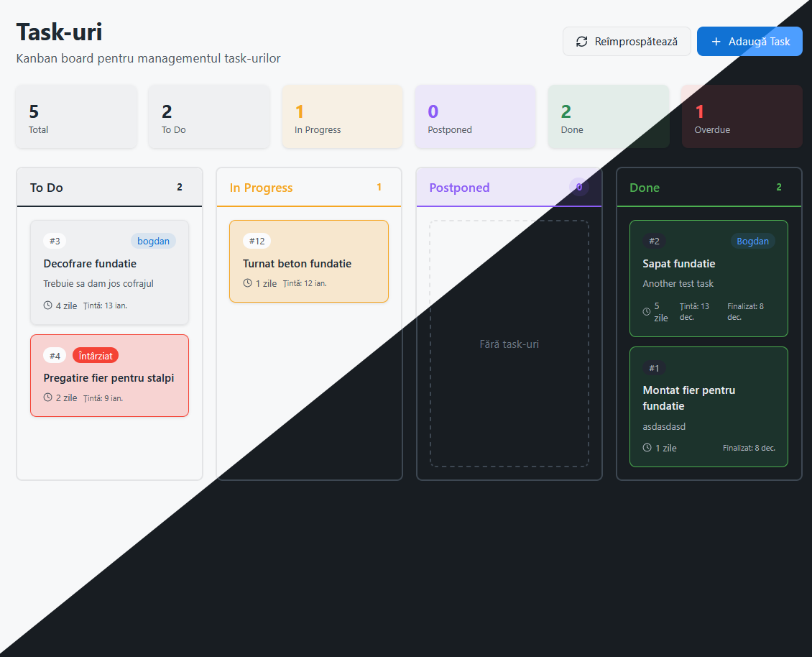The image size is (812, 657).
Task: Click the plus icon on Adaugă Task button
Action: pos(714,41)
